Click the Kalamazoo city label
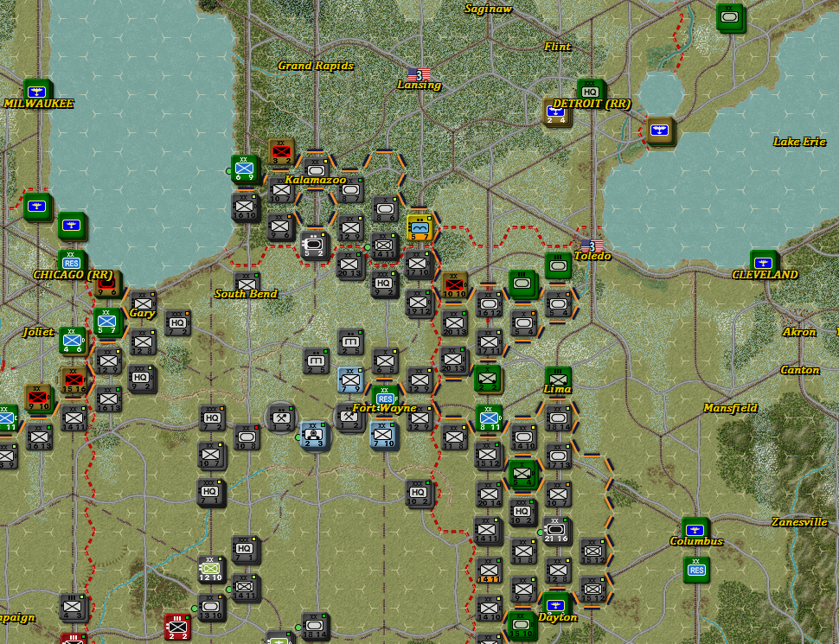The width and height of the screenshot is (839, 644). click(315, 180)
